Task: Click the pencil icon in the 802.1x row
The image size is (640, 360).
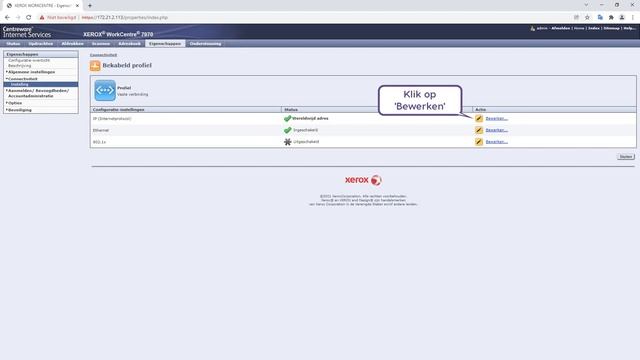Action: point(479,142)
